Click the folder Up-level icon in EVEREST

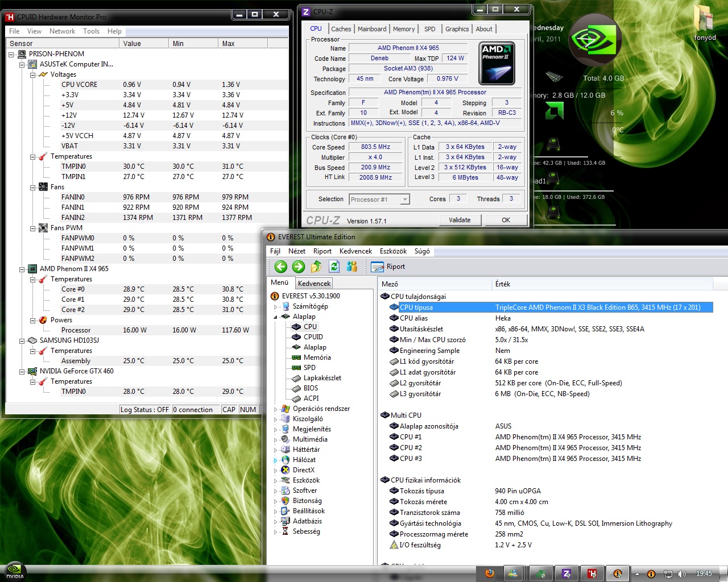click(316, 267)
